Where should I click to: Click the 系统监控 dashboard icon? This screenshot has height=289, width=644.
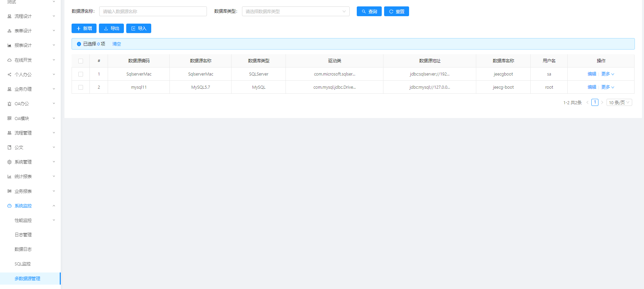pos(9,206)
